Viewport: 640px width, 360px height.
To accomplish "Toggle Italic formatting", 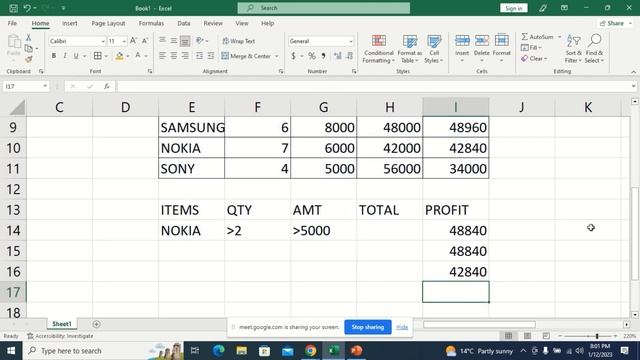I will pos(64,56).
